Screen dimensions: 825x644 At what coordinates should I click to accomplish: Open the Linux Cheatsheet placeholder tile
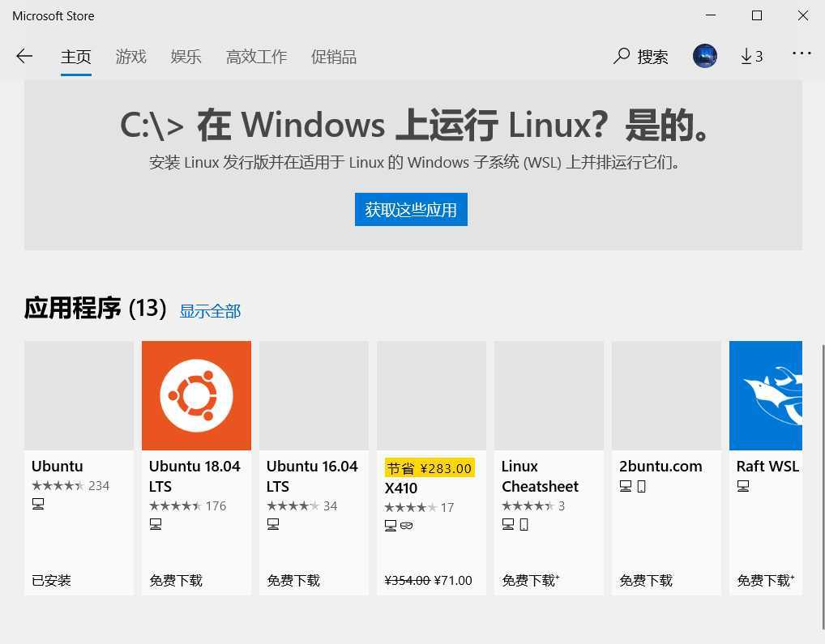pos(549,395)
